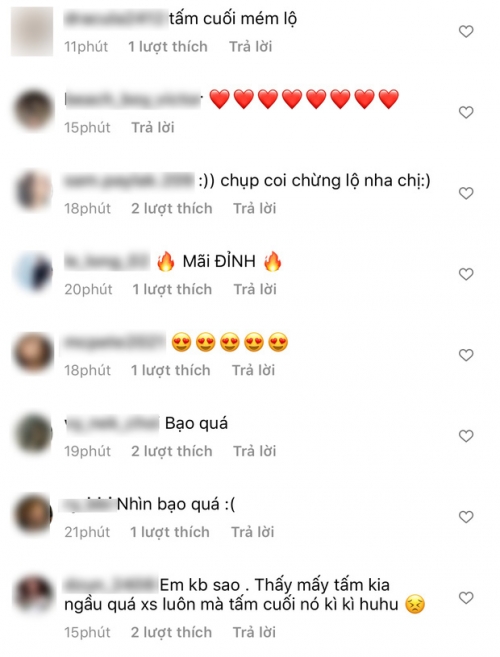Reply to the red hearts comment

pyautogui.click(x=153, y=127)
